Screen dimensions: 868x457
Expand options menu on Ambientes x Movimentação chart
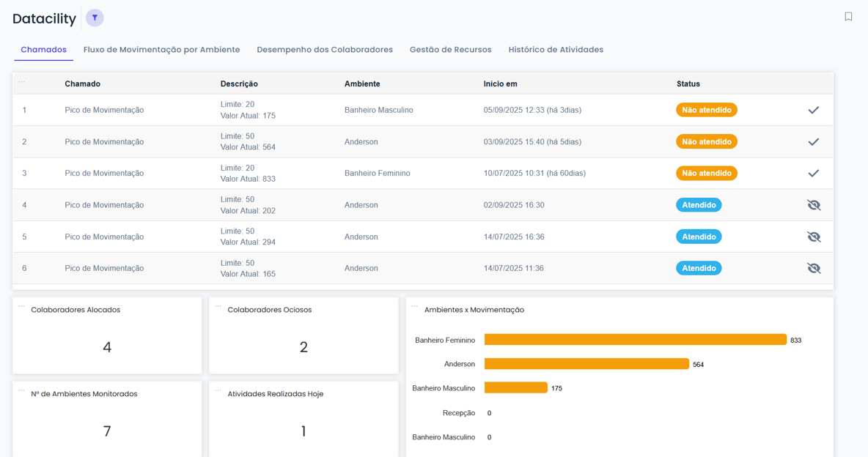point(415,307)
